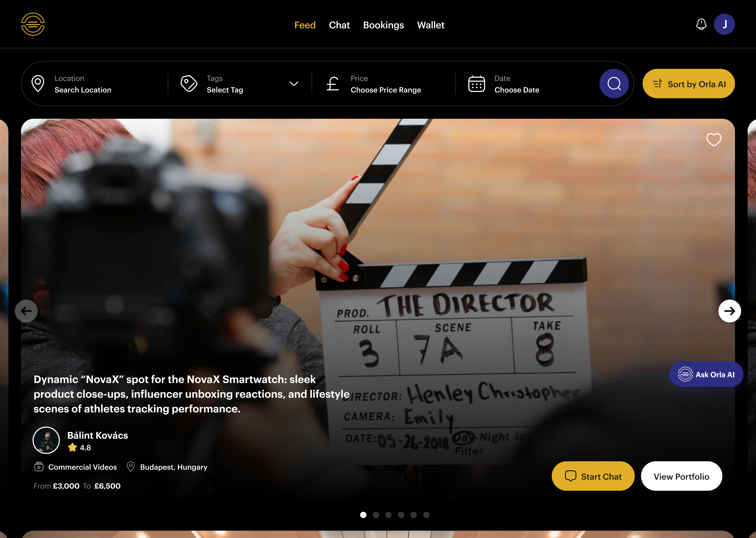Start Chat with Bálint Kovács
Screen dimensions: 756x538
click(593, 476)
